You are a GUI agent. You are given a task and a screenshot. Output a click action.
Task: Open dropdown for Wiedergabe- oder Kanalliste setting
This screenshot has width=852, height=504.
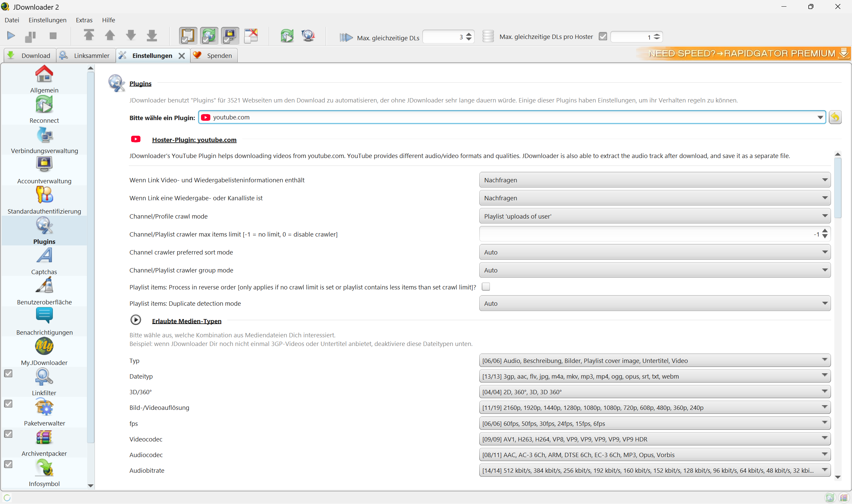(x=655, y=198)
